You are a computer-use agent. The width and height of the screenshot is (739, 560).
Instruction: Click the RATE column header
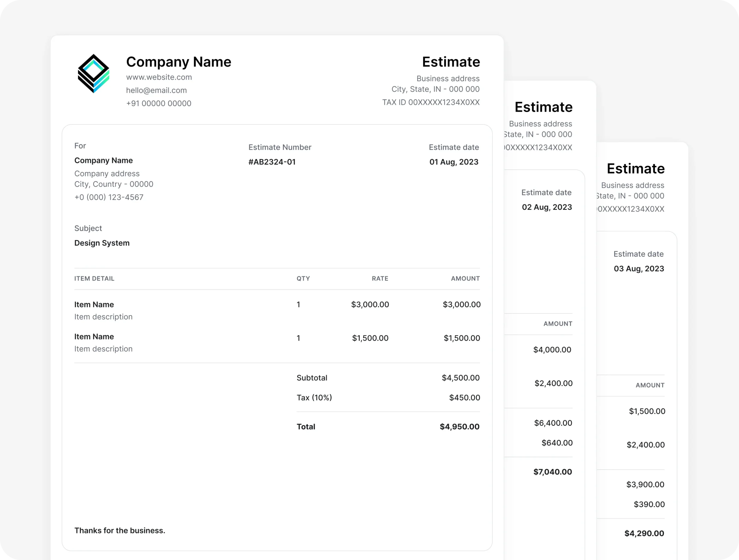point(380,278)
